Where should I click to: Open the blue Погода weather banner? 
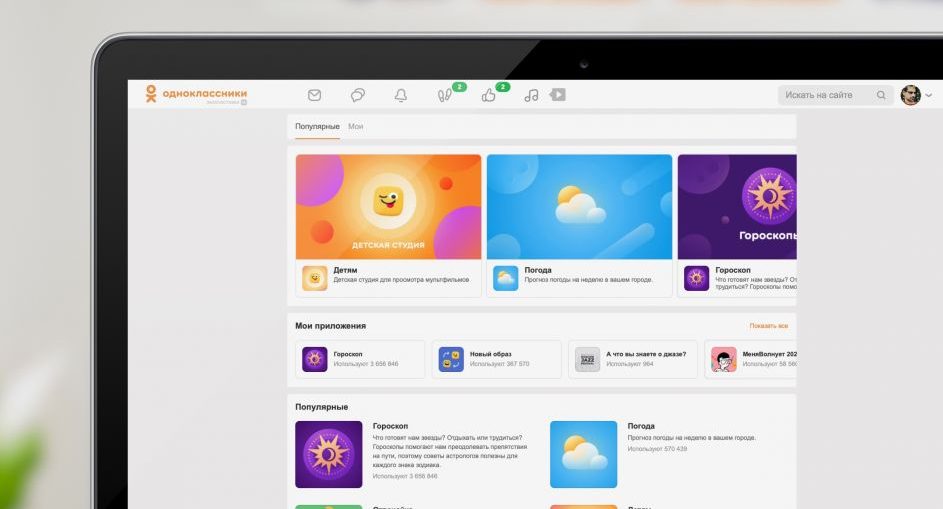click(579, 207)
